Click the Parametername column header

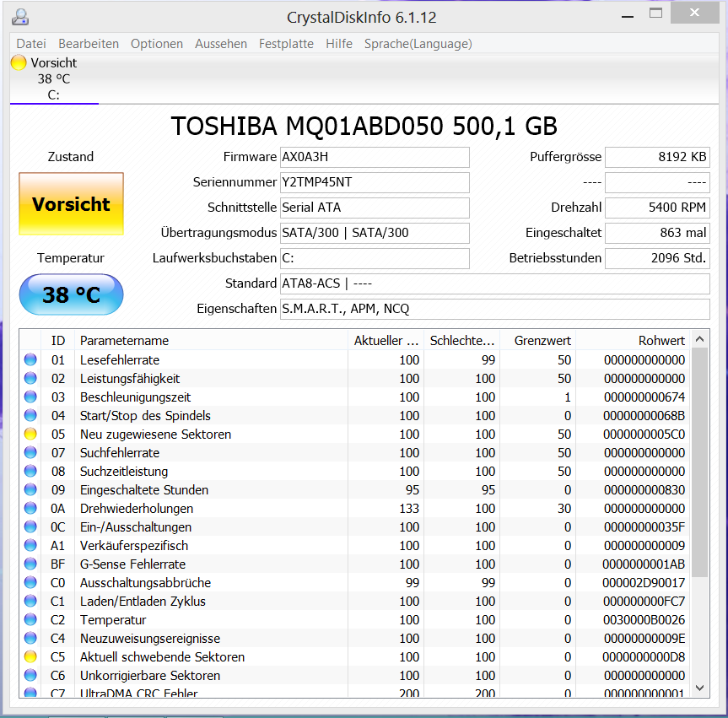(x=211, y=340)
